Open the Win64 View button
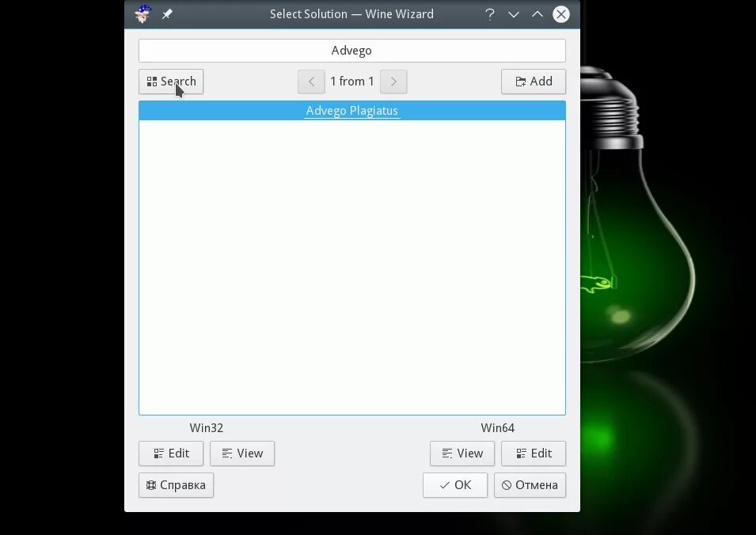 [x=462, y=453]
